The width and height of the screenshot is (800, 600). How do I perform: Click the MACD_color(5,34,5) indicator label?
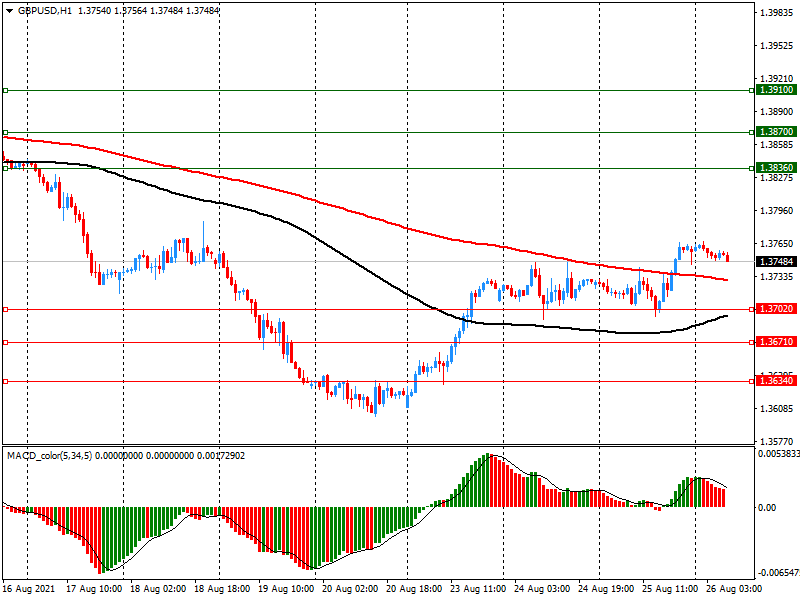(x=49, y=455)
